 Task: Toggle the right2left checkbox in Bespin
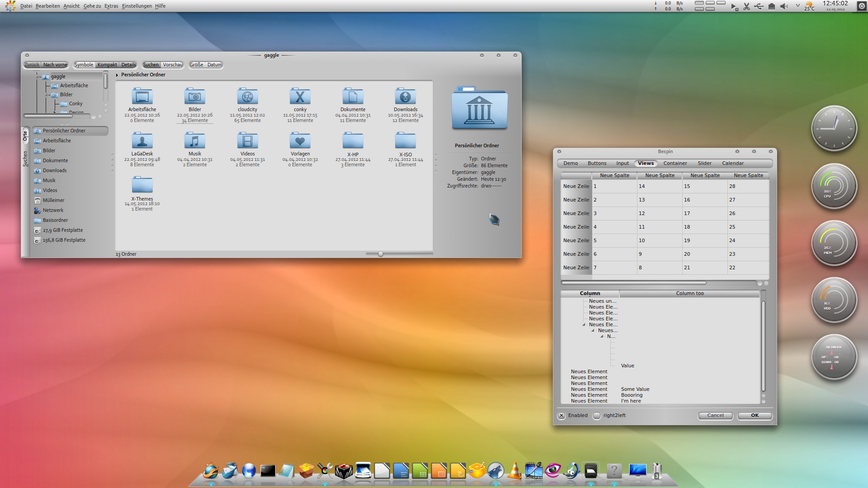pyautogui.click(x=597, y=416)
